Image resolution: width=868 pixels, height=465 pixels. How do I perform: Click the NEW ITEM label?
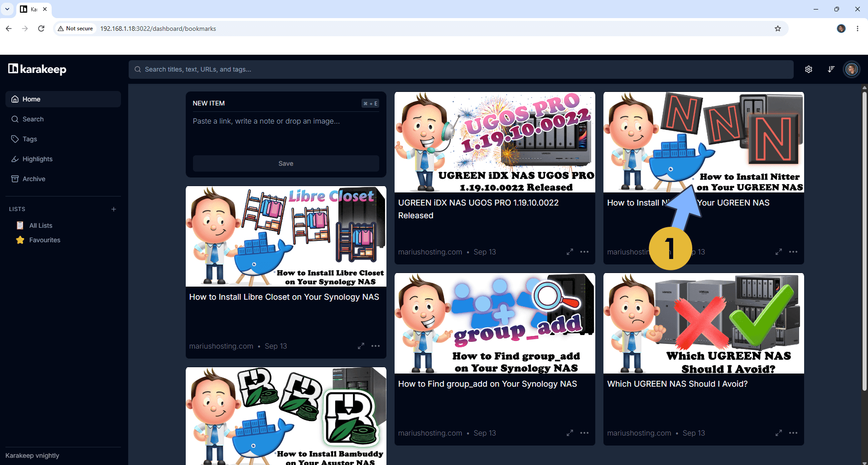tap(208, 103)
